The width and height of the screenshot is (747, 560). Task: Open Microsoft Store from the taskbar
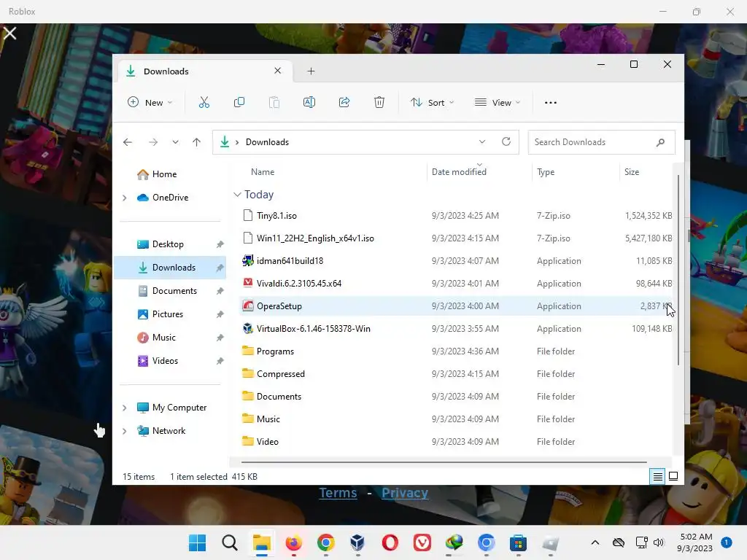point(518,542)
